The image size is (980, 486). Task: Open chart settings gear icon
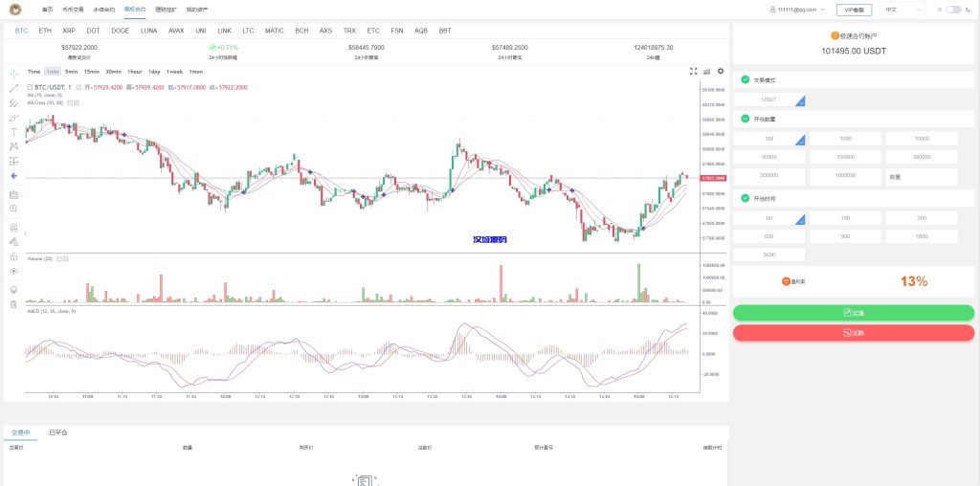click(721, 71)
